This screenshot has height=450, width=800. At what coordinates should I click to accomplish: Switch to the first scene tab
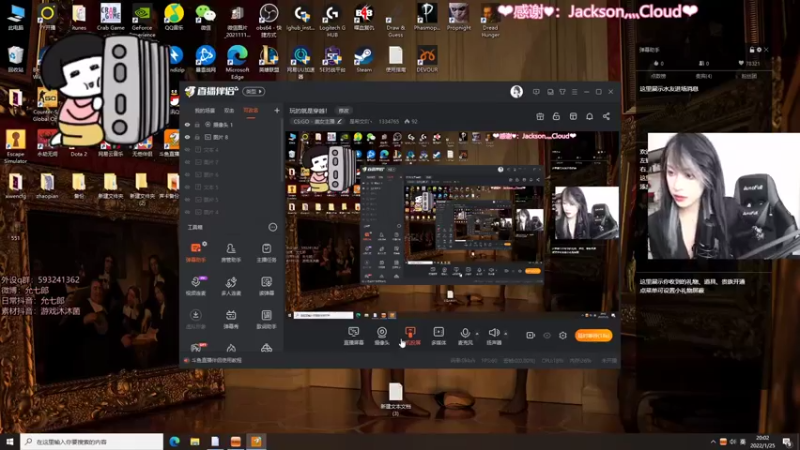[x=205, y=110]
